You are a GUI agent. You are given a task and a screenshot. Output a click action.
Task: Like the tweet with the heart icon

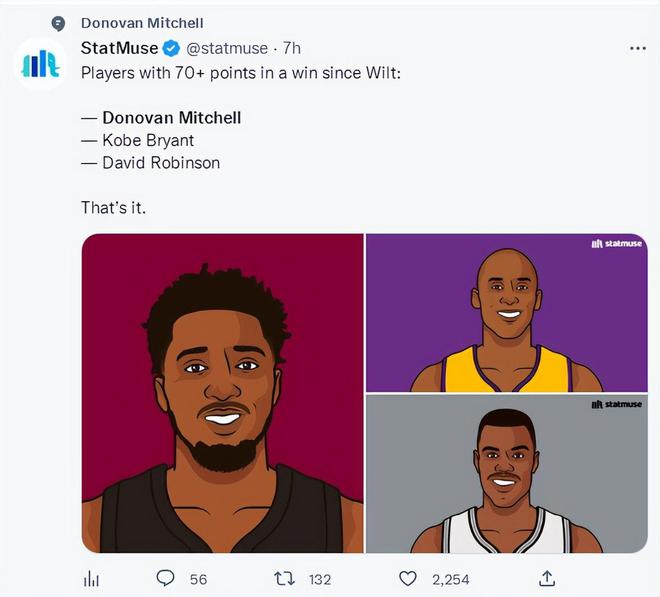(407, 579)
